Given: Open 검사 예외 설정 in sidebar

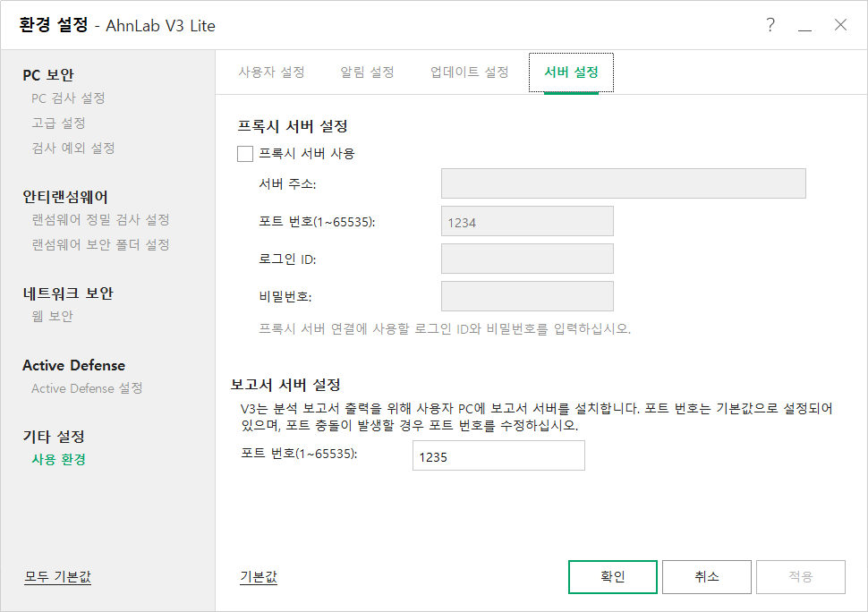Looking at the screenshot, I should pos(73,148).
